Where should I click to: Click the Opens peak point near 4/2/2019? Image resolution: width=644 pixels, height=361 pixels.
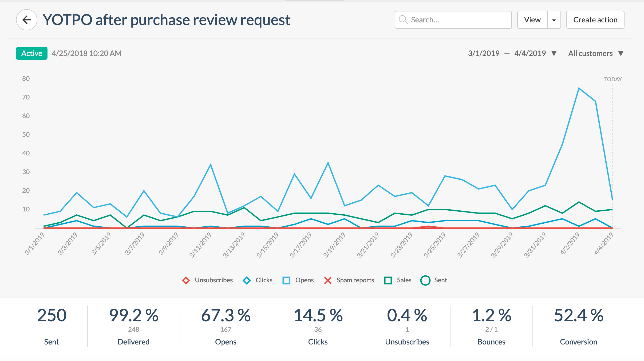tap(579, 88)
